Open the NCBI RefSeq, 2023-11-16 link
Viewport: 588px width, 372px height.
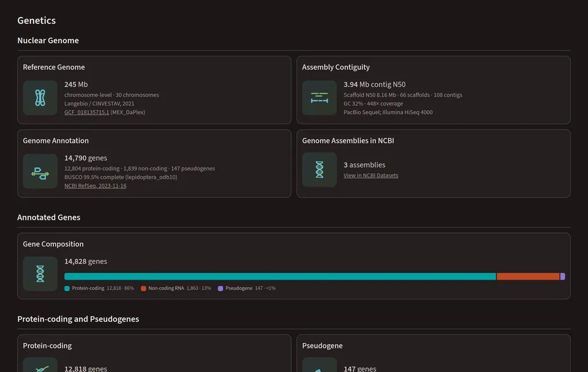tap(95, 185)
